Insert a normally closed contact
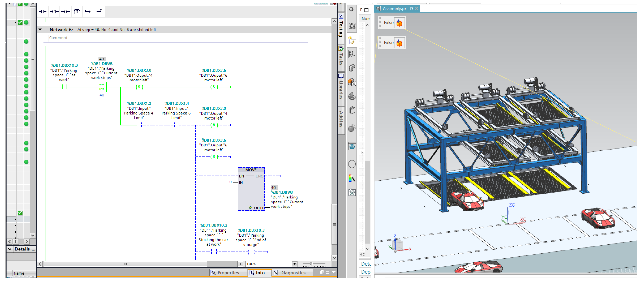Viewport: 644px width, 283px height. [54, 11]
